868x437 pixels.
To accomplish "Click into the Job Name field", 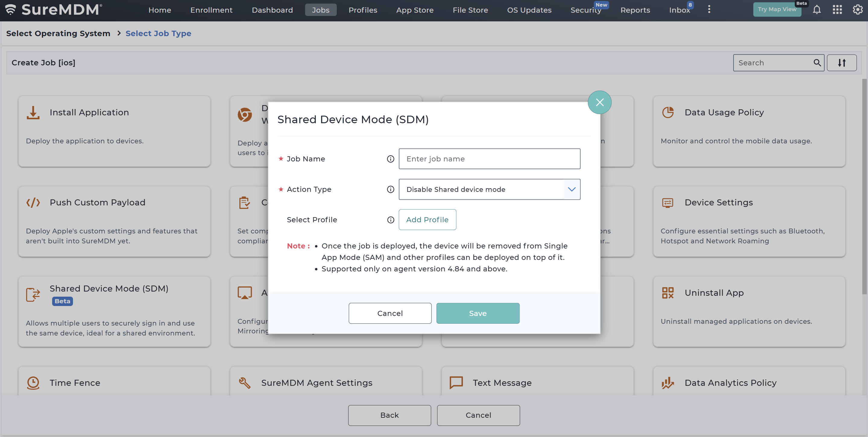I will point(489,159).
